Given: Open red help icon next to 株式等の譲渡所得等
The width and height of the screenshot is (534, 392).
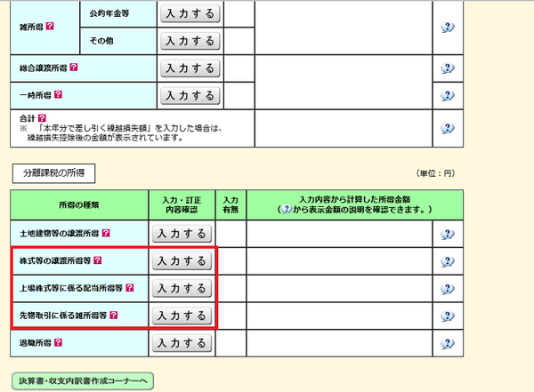Looking at the screenshot, I should pyautogui.click(x=97, y=260).
